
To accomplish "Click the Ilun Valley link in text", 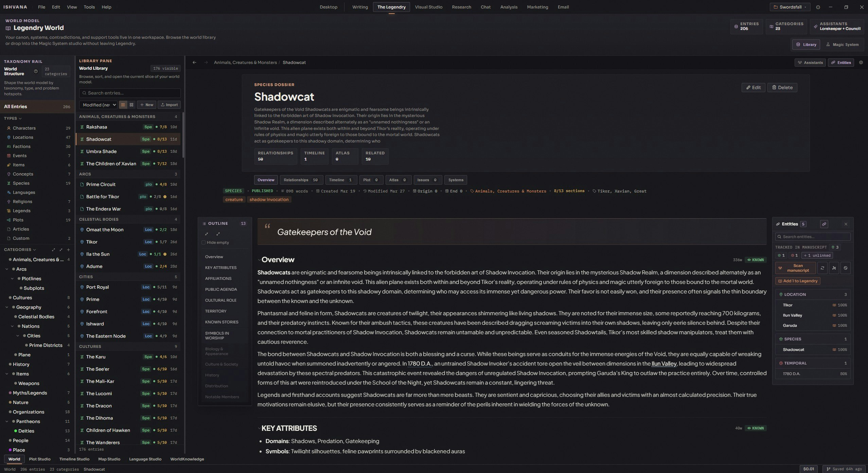I will [664, 364].
